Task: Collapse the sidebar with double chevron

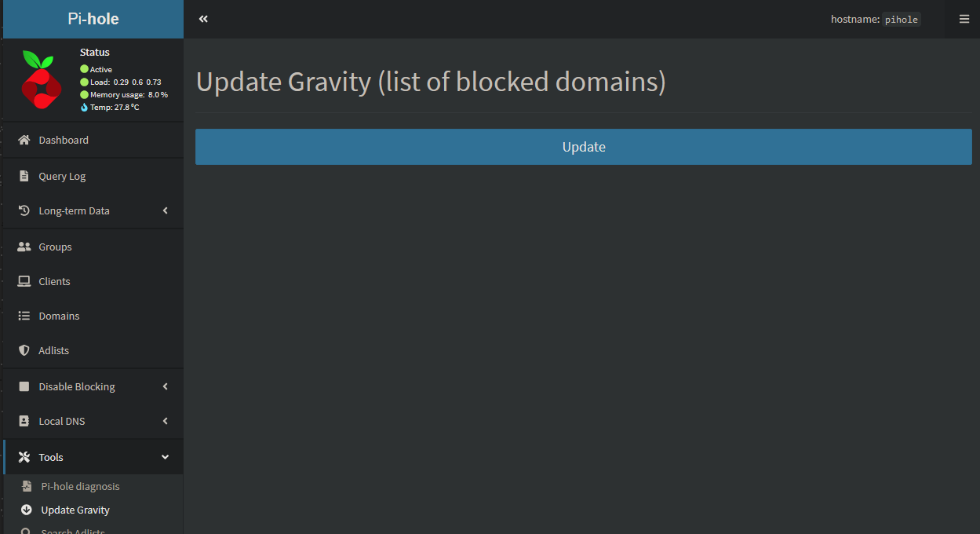Action: [x=203, y=19]
